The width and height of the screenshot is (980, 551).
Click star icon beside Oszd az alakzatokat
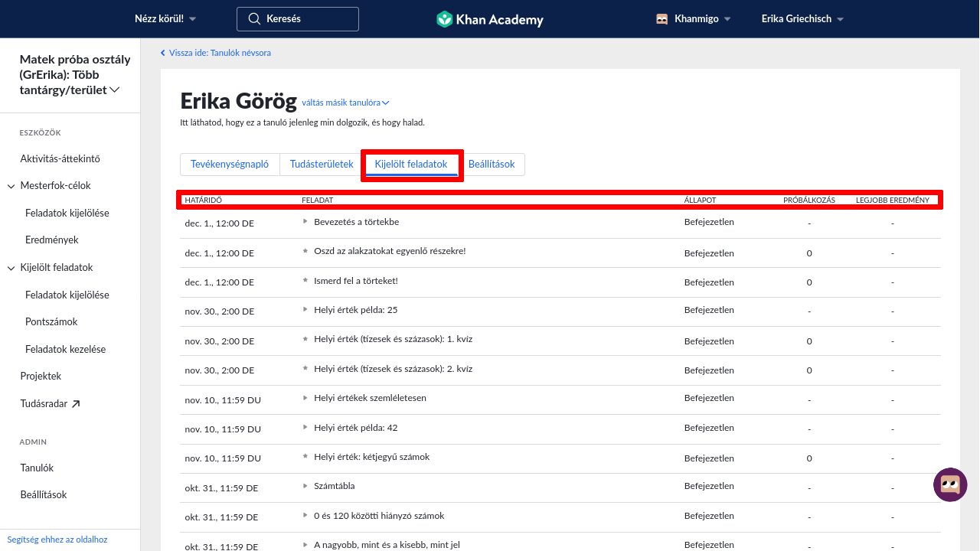[305, 251]
